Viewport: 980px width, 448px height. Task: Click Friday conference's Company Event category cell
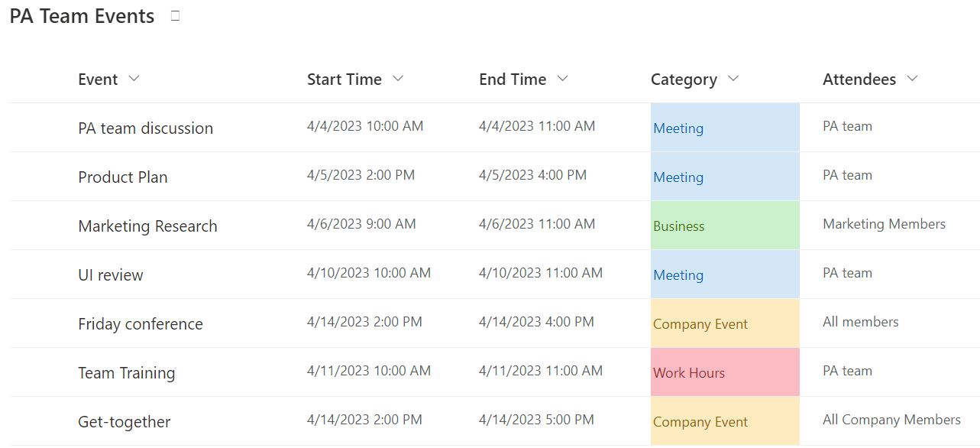724,323
